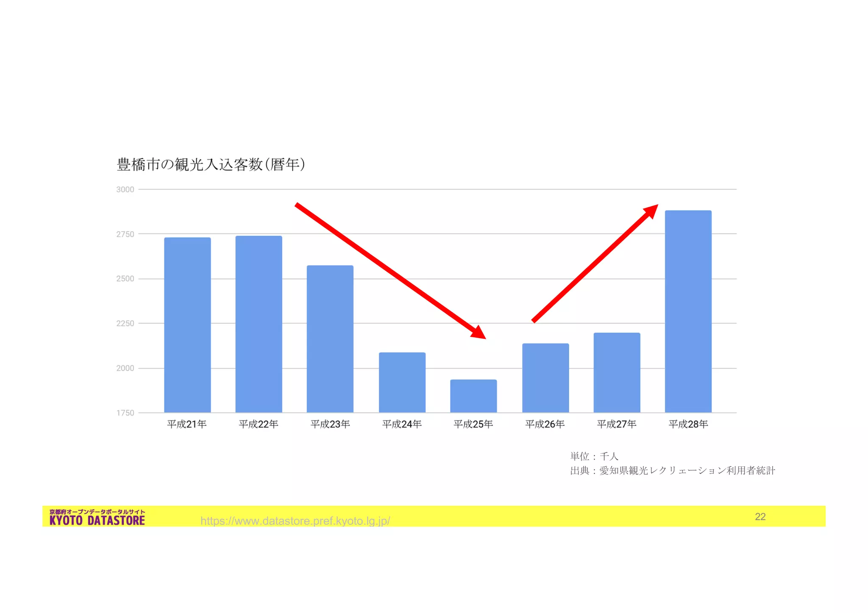This screenshot has height=613, width=868.
Task: Click the 2000 y-axis value
Action: click(125, 368)
